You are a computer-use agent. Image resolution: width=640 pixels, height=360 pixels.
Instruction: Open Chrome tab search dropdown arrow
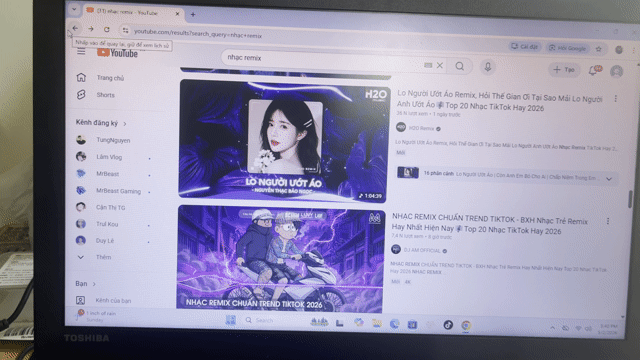(74, 9)
